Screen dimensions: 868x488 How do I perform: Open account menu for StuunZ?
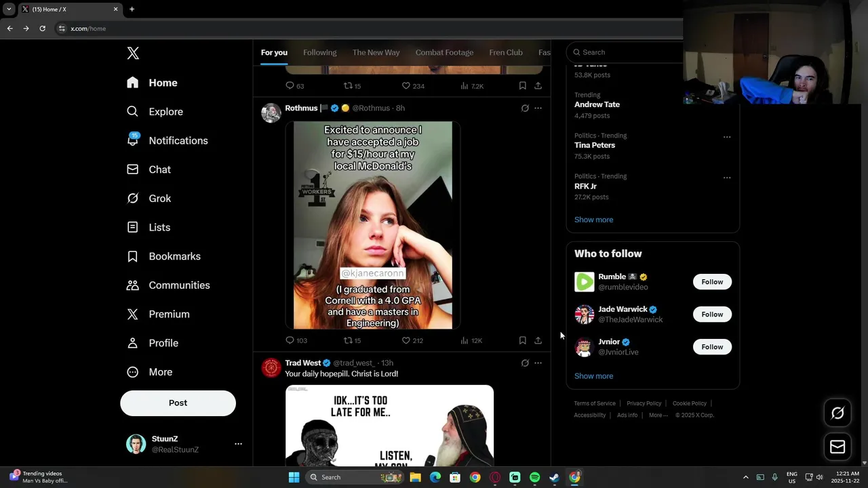238,444
